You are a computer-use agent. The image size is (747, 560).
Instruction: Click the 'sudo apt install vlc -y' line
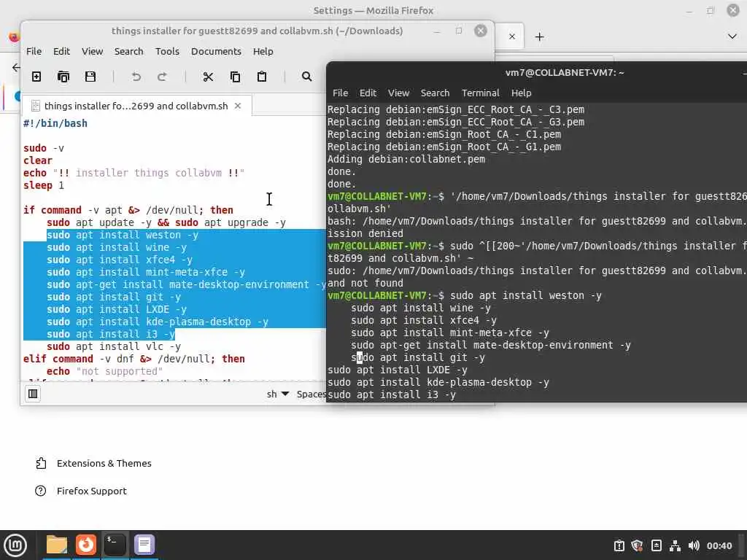(113, 346)
